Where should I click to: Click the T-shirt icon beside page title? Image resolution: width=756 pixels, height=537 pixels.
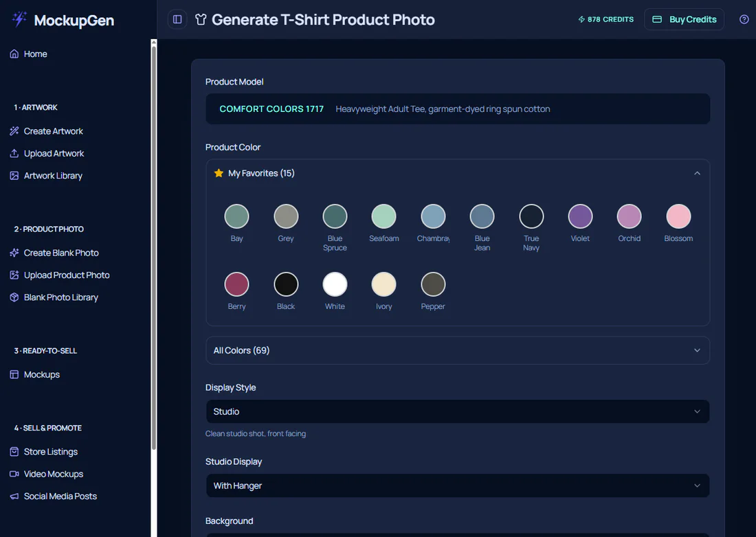tap(201, 19)
